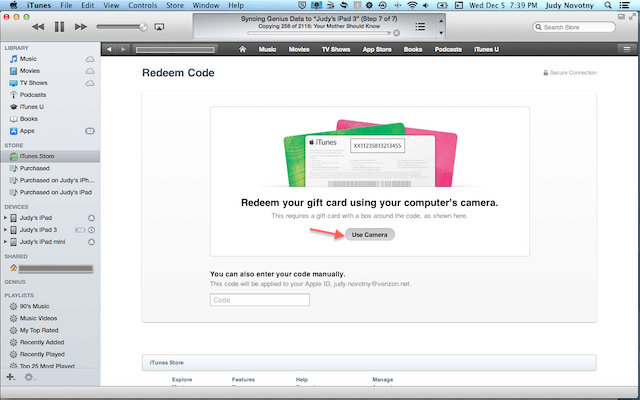Click the manual Code entry field

pos(260,300)
